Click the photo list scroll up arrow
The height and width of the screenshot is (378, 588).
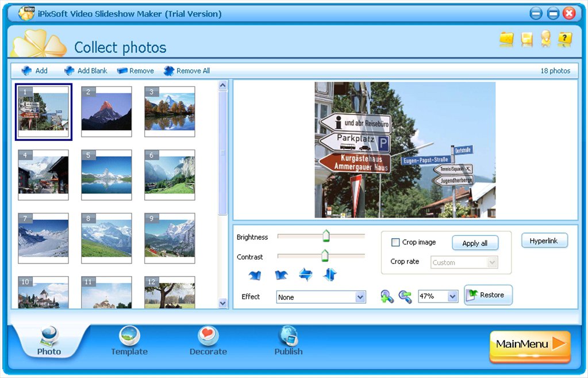tap(223, 85)
